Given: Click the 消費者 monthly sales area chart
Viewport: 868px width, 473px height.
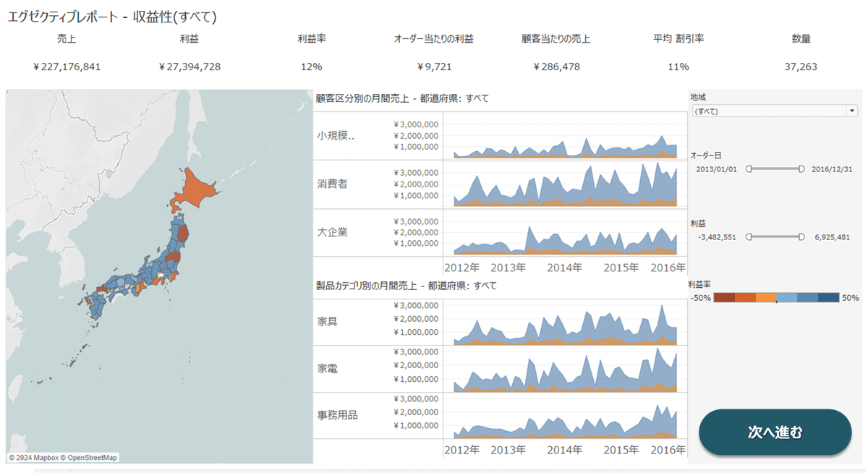Looking at the screenshot, I should tap(564, 184).
